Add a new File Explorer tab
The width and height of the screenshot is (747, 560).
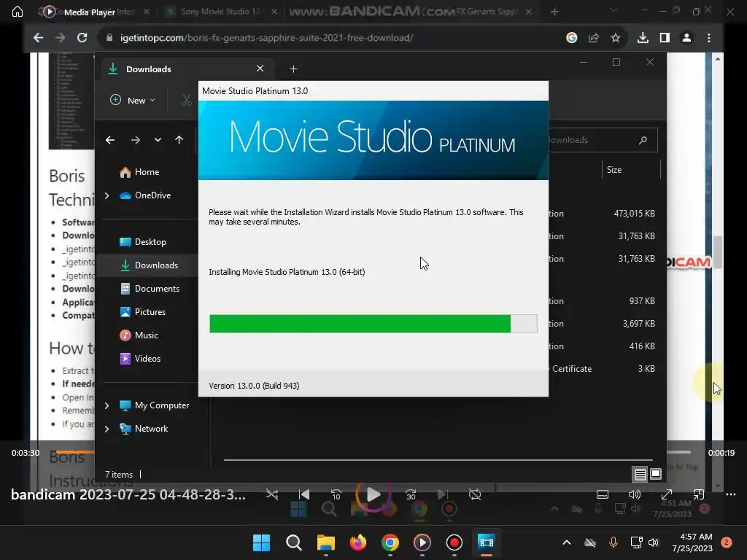tap(293, 69)
